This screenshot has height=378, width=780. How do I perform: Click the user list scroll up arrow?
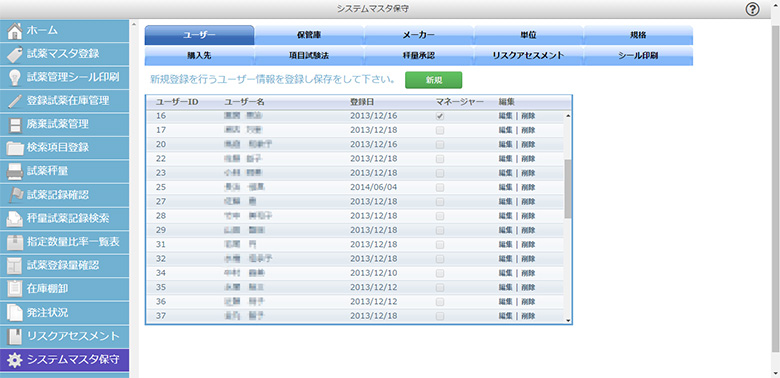click(x=568, y=116)
